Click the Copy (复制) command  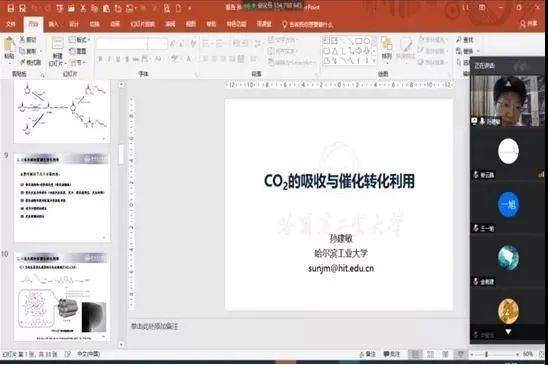pos(28,51)
